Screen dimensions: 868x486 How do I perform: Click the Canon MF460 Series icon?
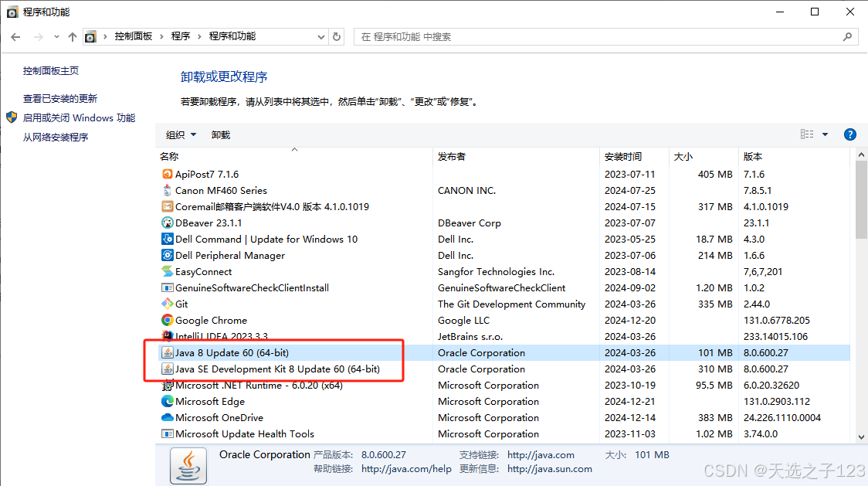tap(167, 190)
